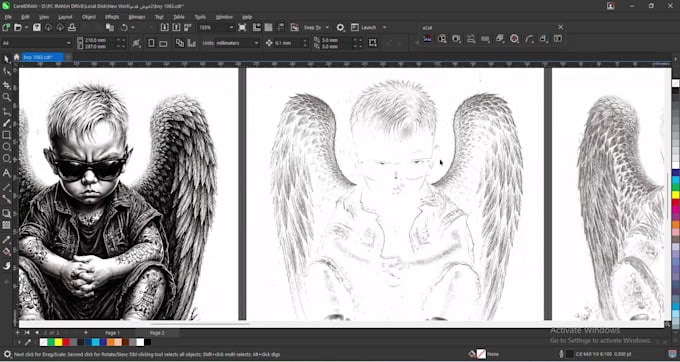Click the Export icon

point(176,27)
